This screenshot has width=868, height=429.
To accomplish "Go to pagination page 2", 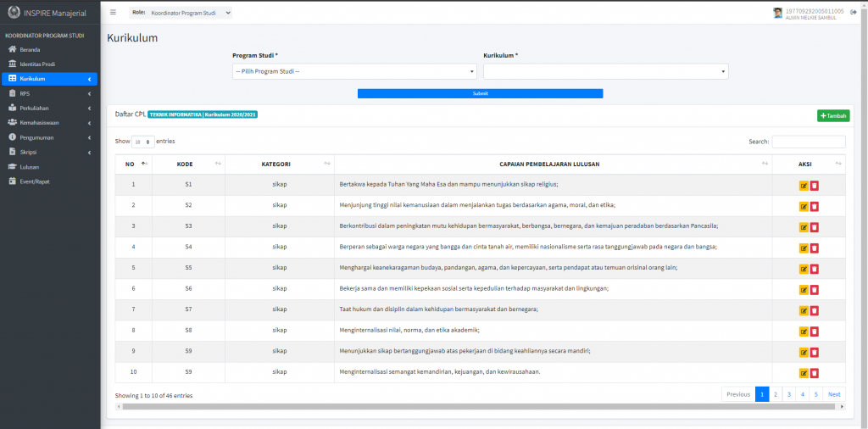I will tap(776, 394).
